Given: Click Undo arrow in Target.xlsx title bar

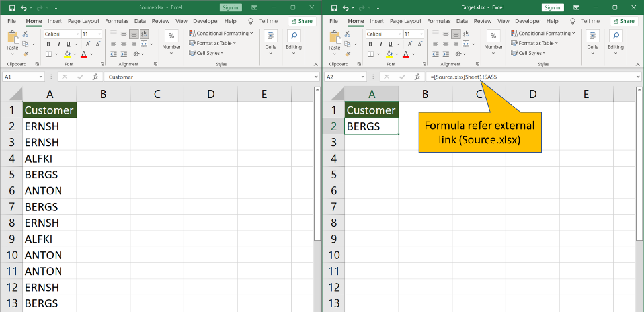Looking at the screenshot, I should pyautogui.click(x=347, y=8).
